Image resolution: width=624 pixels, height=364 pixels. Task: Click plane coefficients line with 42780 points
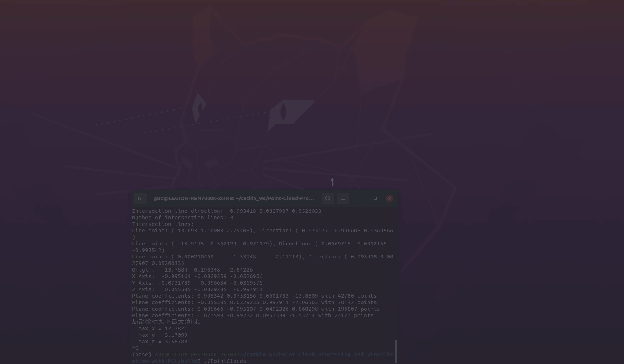(254, 296)
